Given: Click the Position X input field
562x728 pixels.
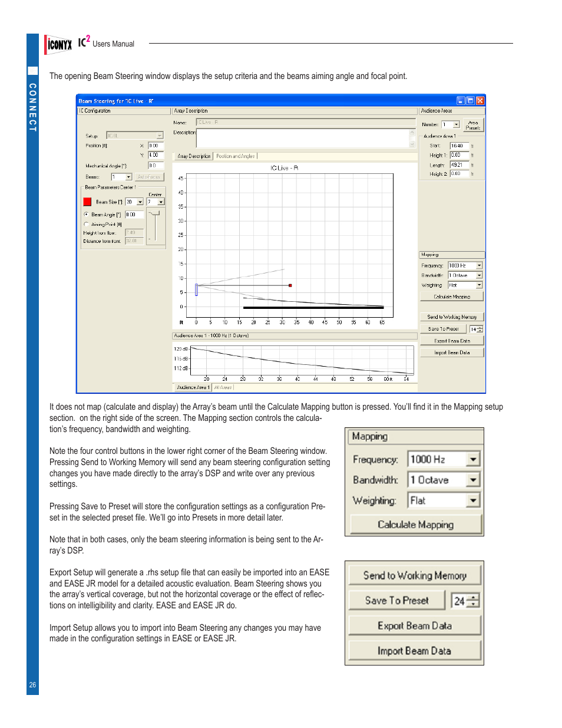Looking at the screenshot, I should click(156, 146).
